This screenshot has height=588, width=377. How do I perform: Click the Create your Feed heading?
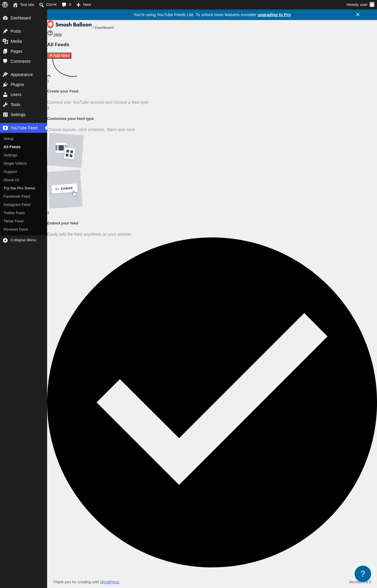63,91
